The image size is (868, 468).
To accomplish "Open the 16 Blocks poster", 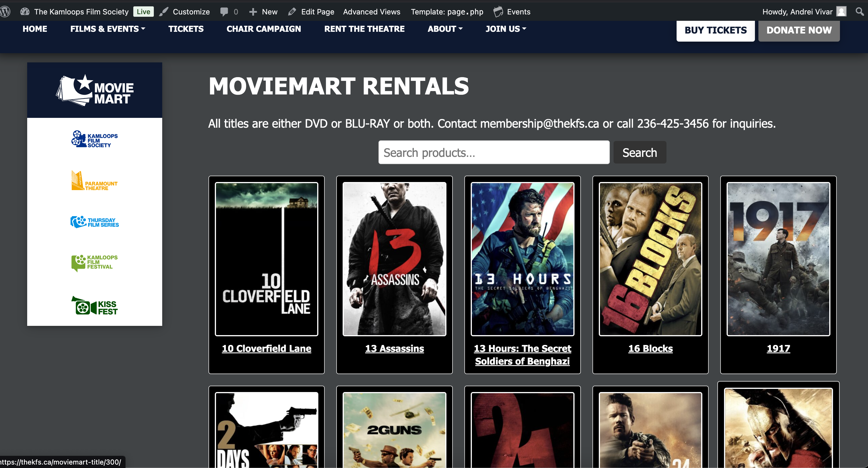I will point(650,259).
